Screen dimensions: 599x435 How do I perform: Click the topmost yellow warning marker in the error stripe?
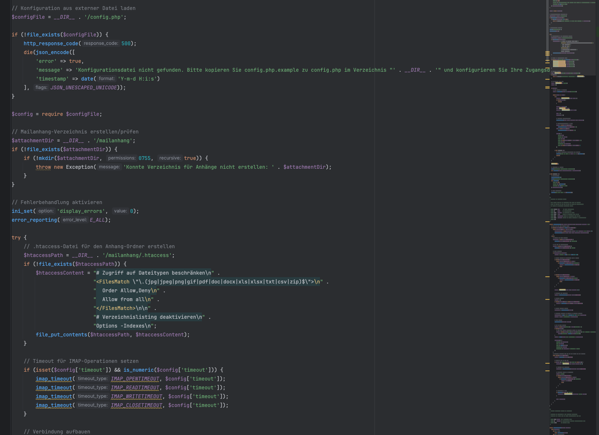(x=547, y=53)
